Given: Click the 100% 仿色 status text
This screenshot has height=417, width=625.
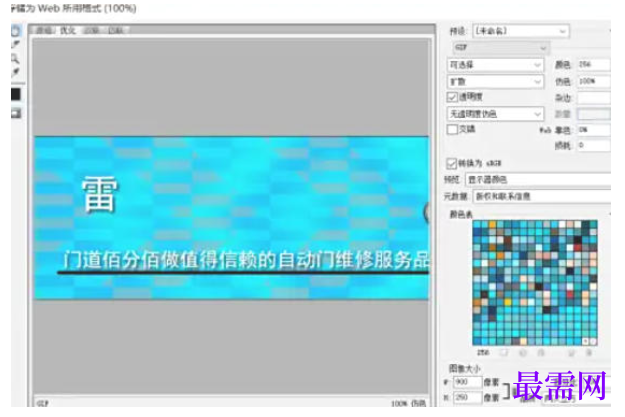Looking at the screenshot, I should 408,403.
